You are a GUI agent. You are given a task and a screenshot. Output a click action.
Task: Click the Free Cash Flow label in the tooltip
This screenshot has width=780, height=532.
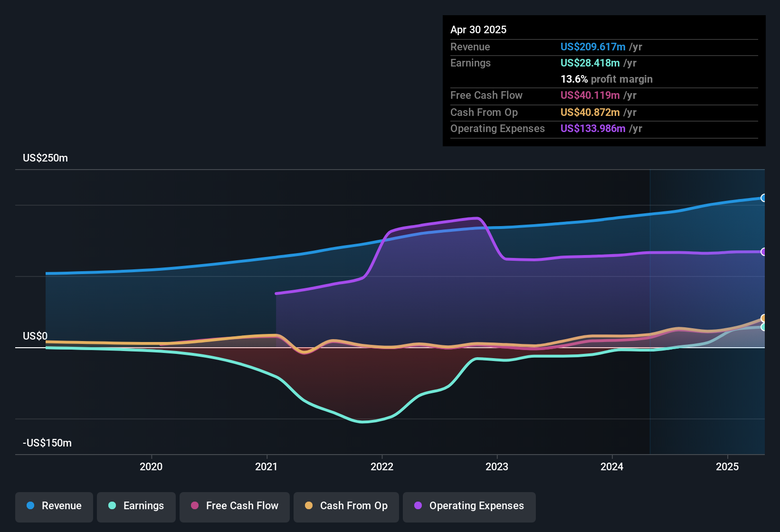pyautogui.click(x=486, y=95)
